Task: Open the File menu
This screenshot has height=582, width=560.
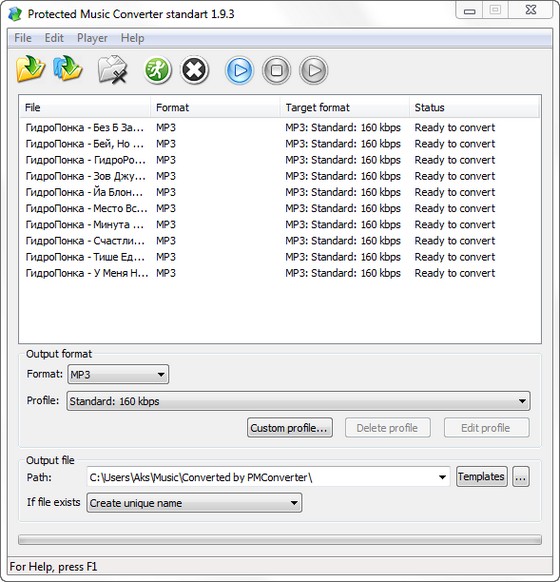Action: tap(23, 38)
